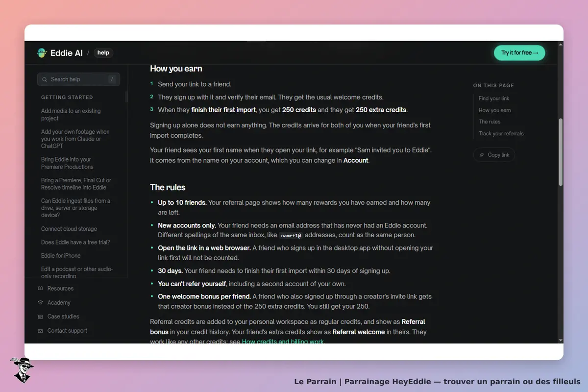Image resolution: width=588 pixels, height=392 pixels.
Task: Open "Add media to an existing project" article
Action: pos(71,115)
